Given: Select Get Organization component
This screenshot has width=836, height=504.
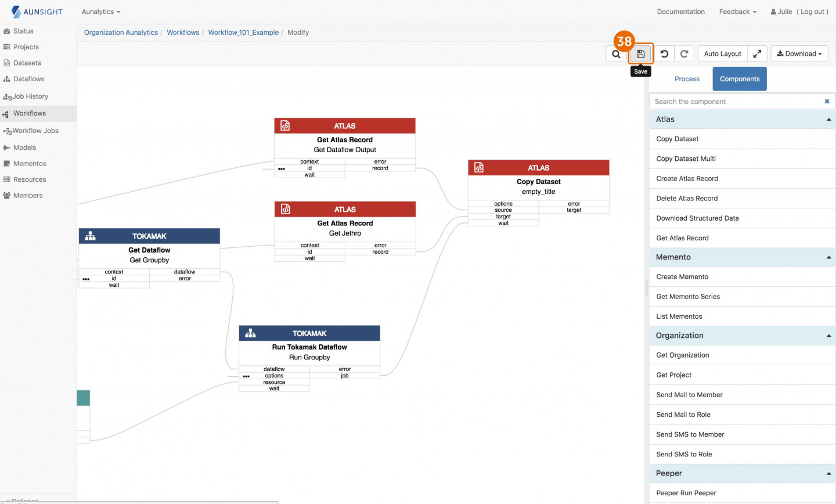Looking at the screenshot, I should (742, 355).
